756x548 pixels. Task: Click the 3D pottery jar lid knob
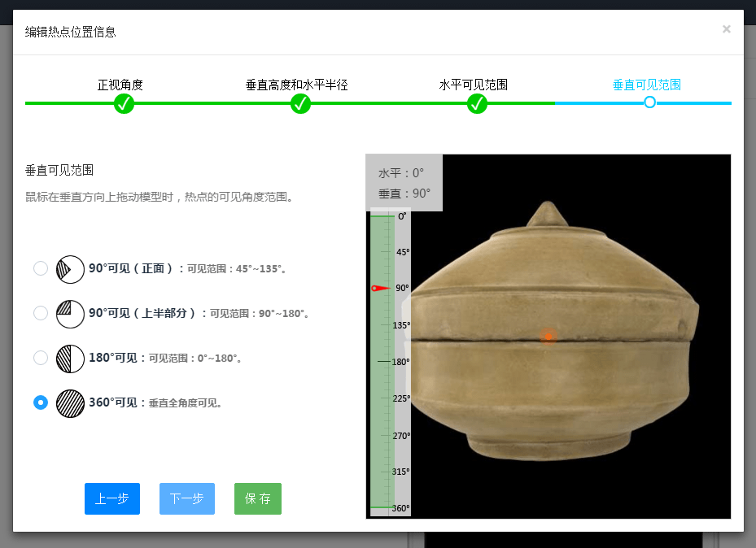[547, 215]
